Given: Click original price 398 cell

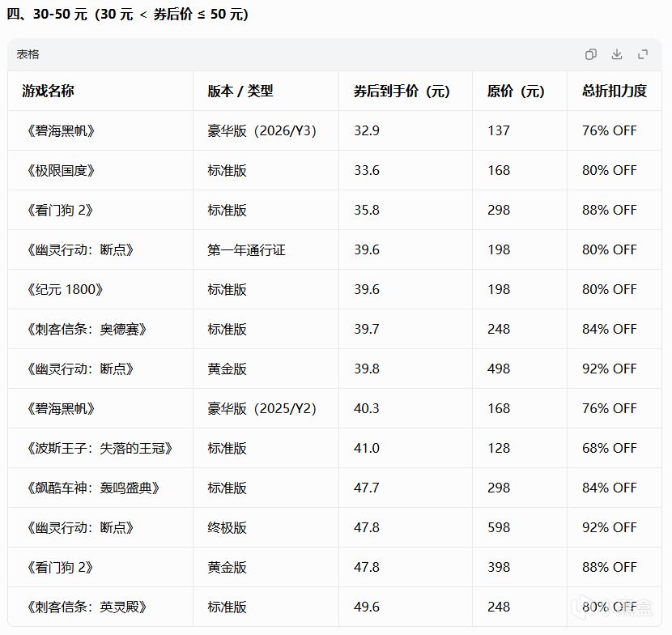Looking at the screenshot, I should [499, 567].
